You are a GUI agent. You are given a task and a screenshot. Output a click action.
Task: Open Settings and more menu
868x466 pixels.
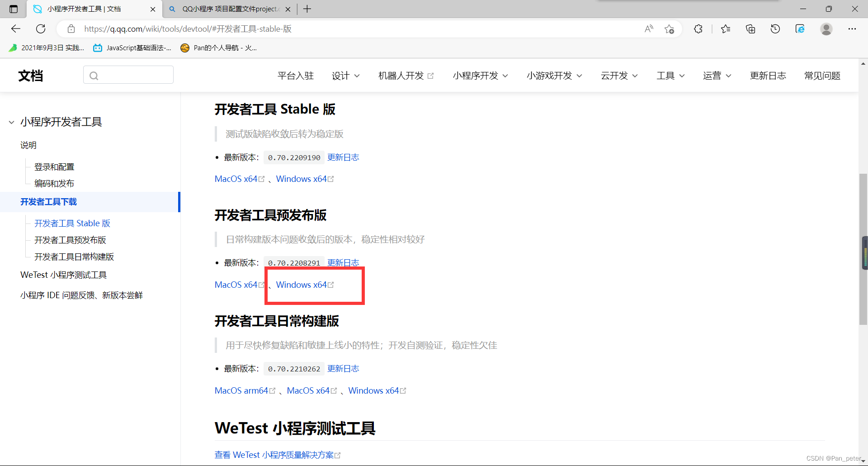(x=852, y=29)
